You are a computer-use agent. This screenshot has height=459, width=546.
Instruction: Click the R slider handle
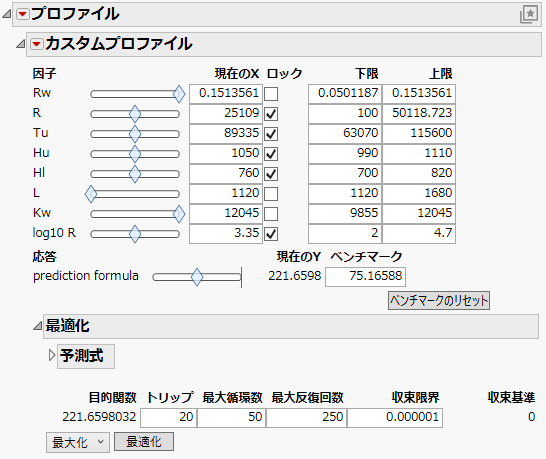tap(135, 114)
